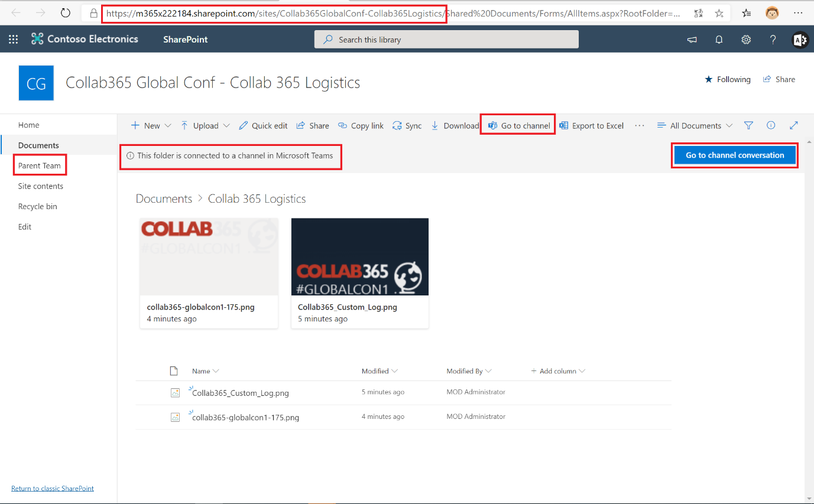Image resolution: width=814 pixels, height=504 pixels.
Task: Click the browser address bar URL
Action: click(x=393, y=12)
